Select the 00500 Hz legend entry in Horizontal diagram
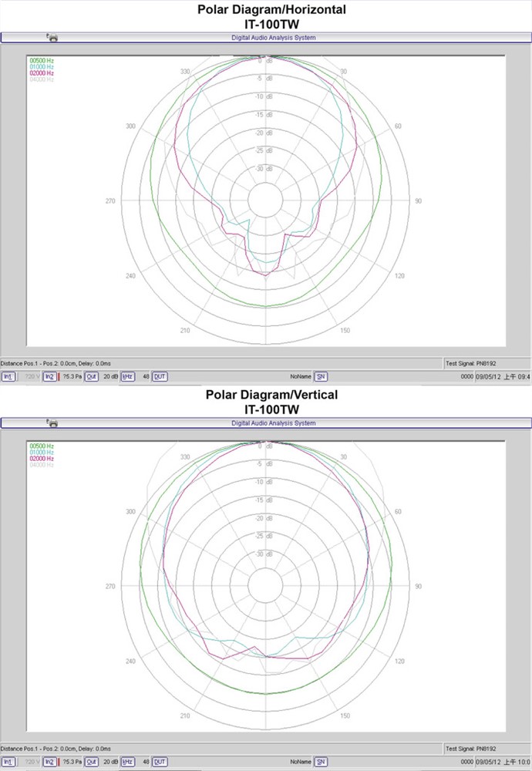 (42, 60)
